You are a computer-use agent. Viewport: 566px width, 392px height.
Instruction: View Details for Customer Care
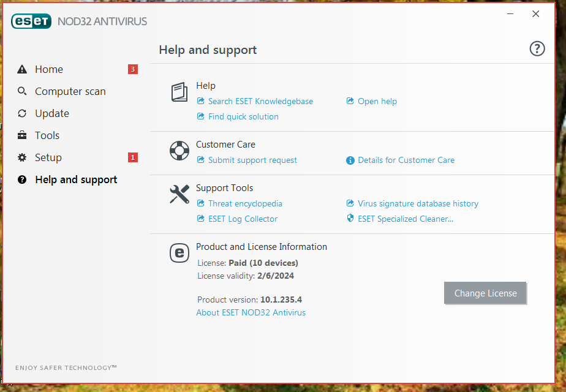(406, 160)
